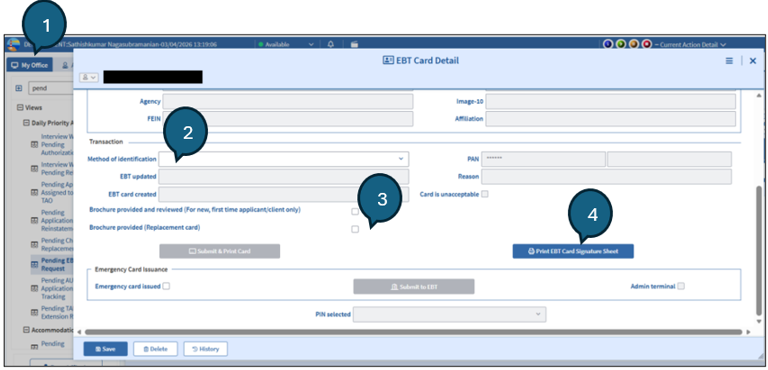
Task: Click the Submit to EBT button
Action: pyautogui.click(x=414, y=287)
